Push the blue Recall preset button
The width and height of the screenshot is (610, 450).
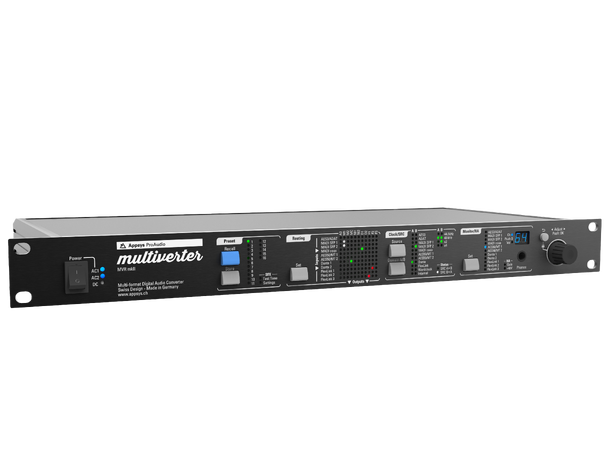(230, 258)
